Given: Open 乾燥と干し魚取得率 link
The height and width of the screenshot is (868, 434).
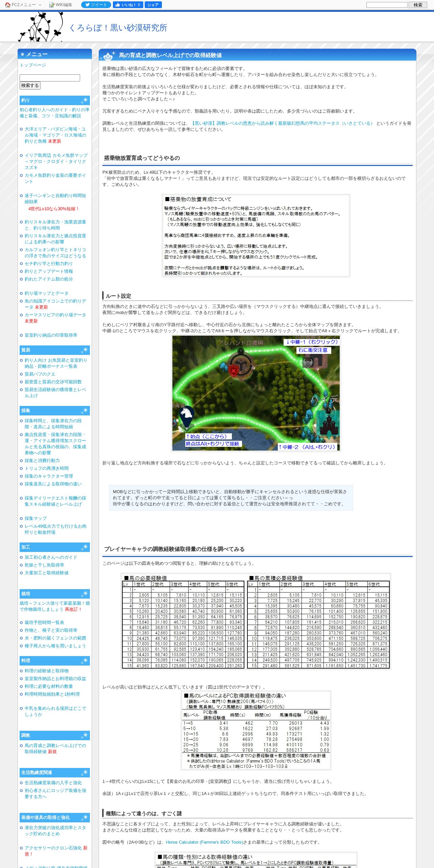Looking at the screenshot, I should pyautogui.click(x=44, y=565).
